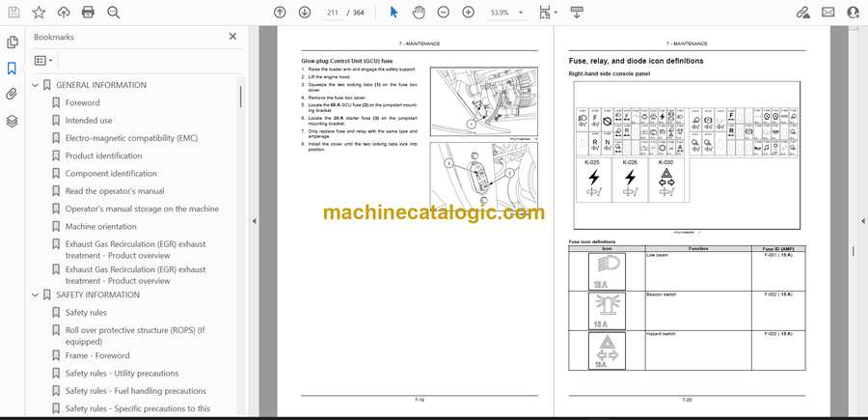The height and width of the screenshot is (420, 868).
Task: Go to Product identification bookmark
Action: [x=103, y=155]
